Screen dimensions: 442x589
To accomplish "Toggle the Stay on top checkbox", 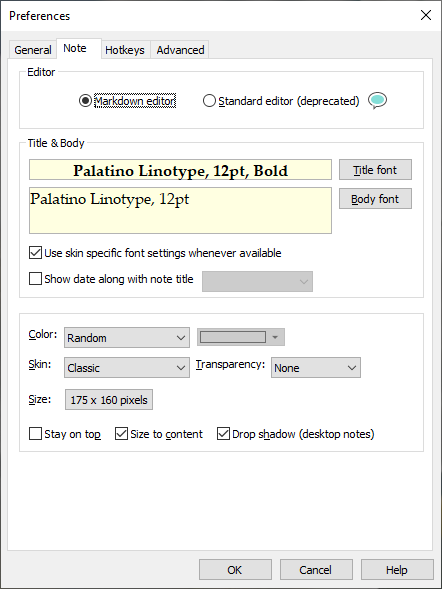I will (35, 433).
